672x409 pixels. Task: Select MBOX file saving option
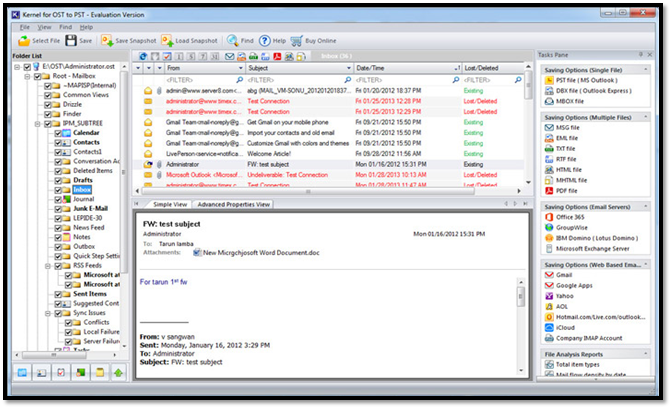(564, 102)
